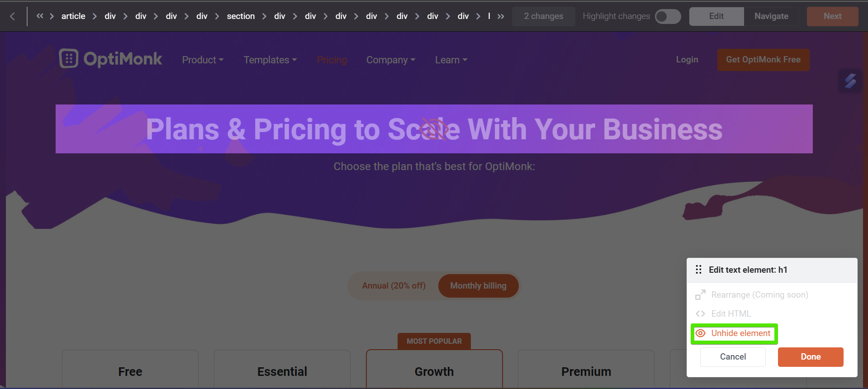Click the double left chevron in breadcrumb

[x=40, y=16]
